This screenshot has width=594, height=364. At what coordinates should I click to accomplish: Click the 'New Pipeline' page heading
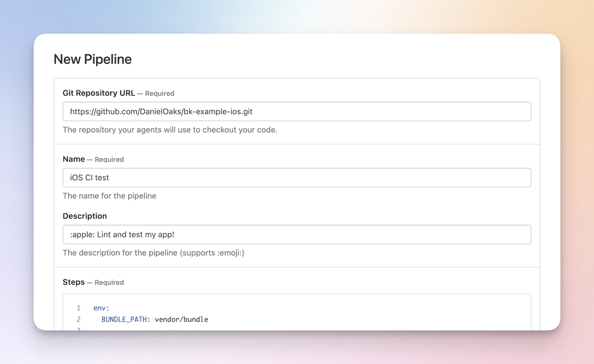click(93, 59)
